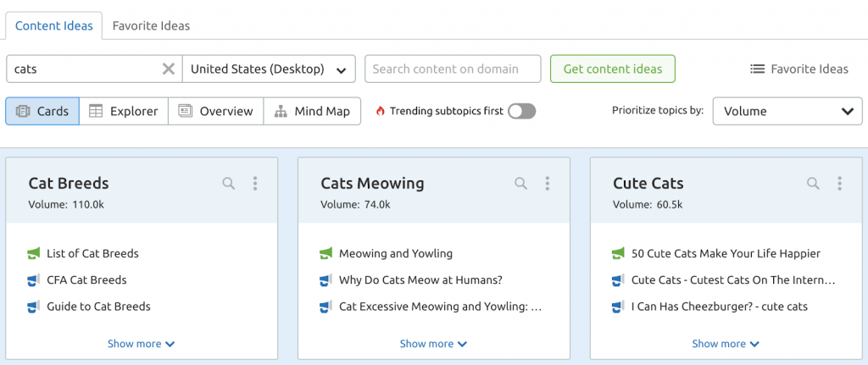
Task: Open the three-dot menu on Cat Breeds card
Action: (x=255, y=183)
